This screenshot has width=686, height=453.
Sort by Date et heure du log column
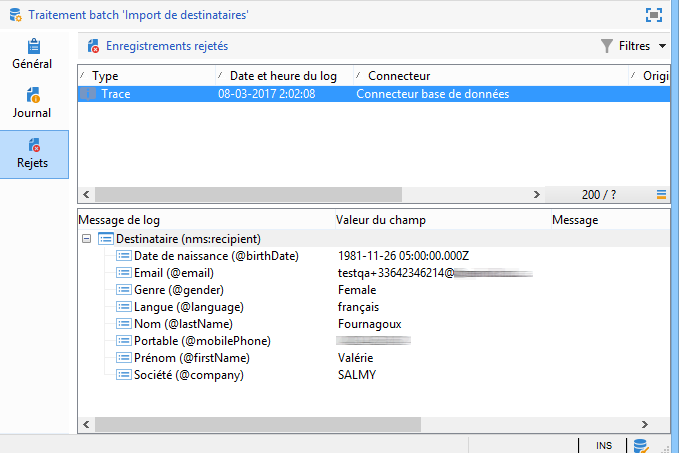[284, 76]
